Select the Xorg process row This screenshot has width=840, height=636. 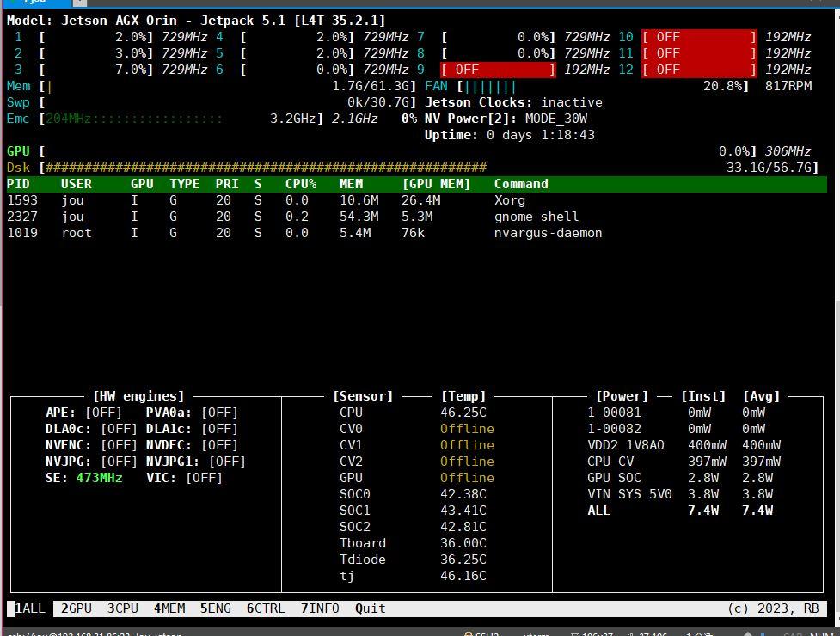click(417, 200)
